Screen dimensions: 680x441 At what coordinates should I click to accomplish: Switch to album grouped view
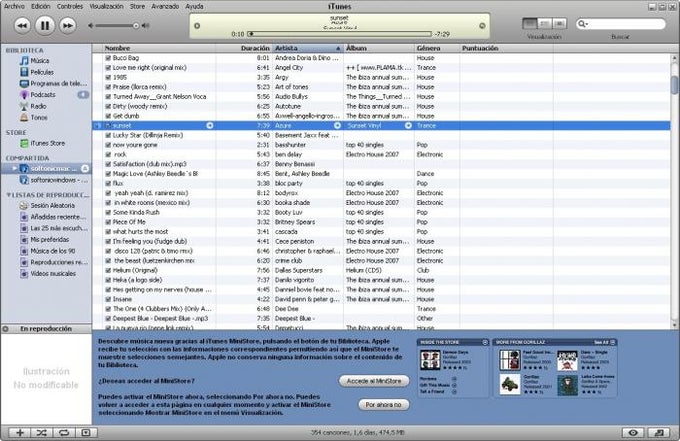click(x=545, y=23)
